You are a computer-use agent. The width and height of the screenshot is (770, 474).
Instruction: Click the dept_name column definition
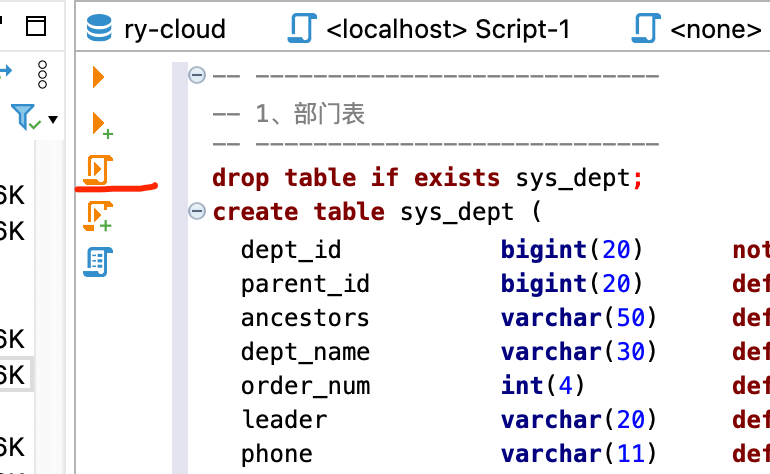[305, 352]
